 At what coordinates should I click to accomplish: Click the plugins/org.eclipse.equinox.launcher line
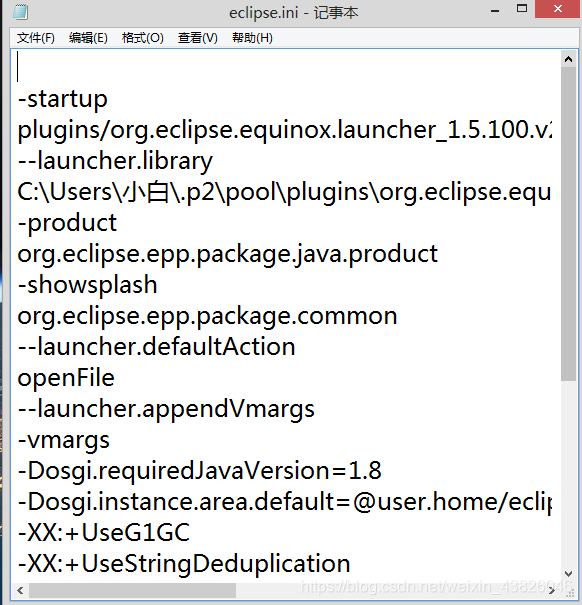[x=285, y=130]
